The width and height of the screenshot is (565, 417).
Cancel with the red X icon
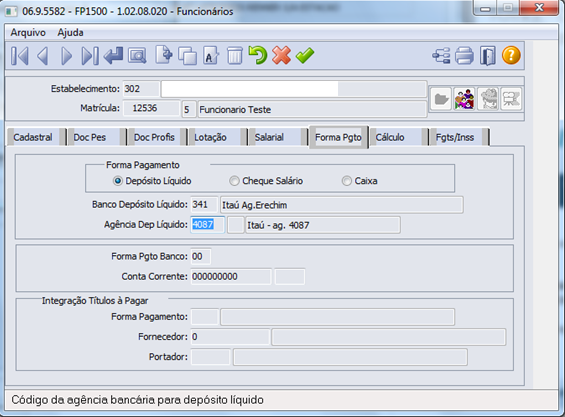pos(281,55)
